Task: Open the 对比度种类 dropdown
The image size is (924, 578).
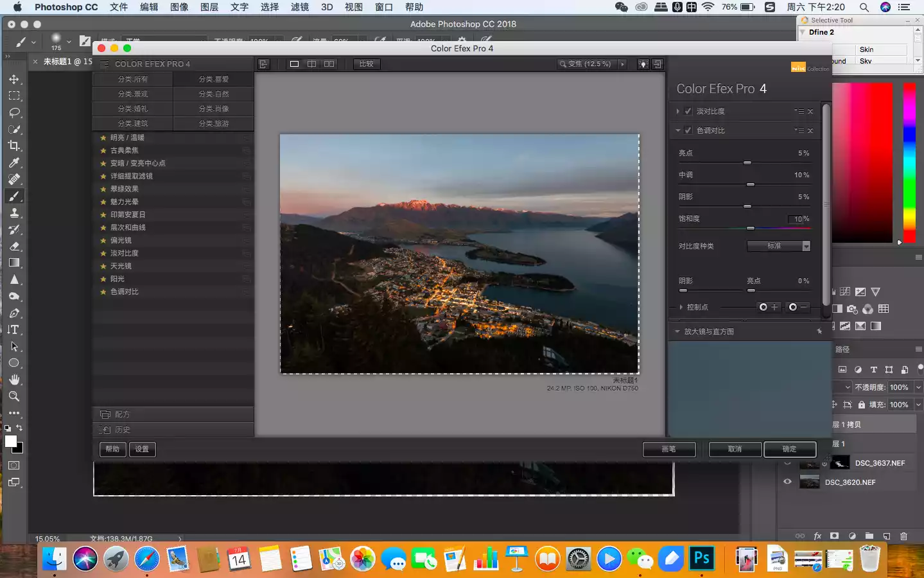Action: pos(778,246)
